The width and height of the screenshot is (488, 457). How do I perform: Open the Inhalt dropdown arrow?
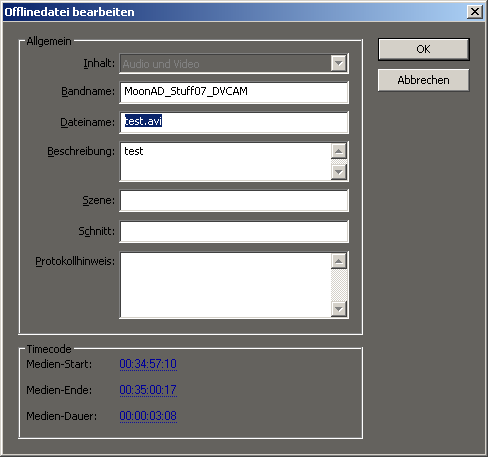tap(339, 63)
